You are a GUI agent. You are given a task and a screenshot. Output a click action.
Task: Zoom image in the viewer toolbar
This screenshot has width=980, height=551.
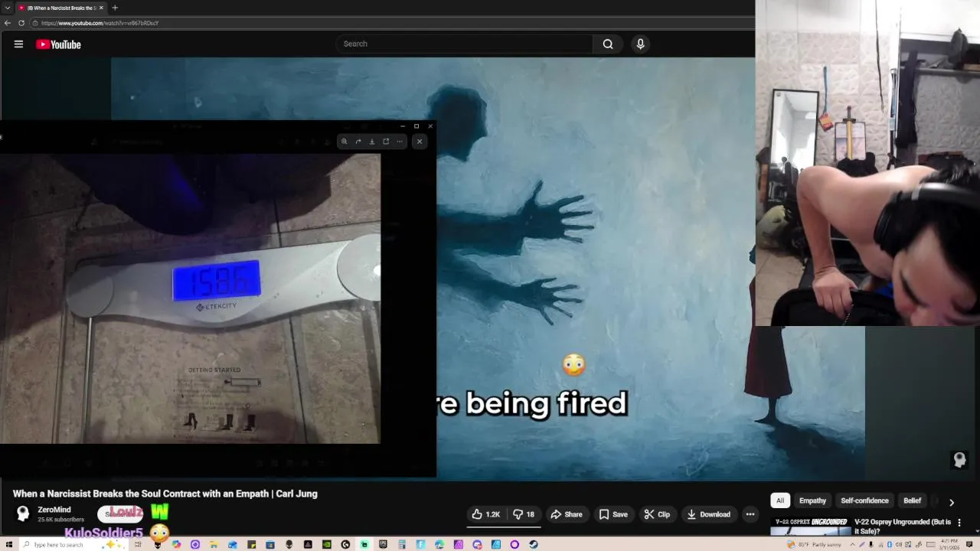345,142
